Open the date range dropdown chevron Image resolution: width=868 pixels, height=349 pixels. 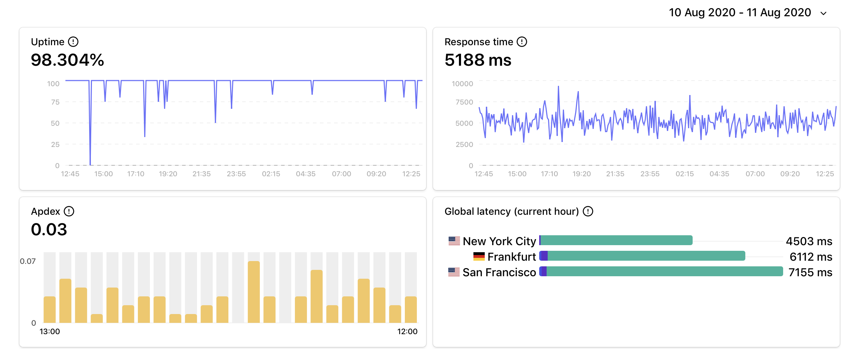(823, 13)
